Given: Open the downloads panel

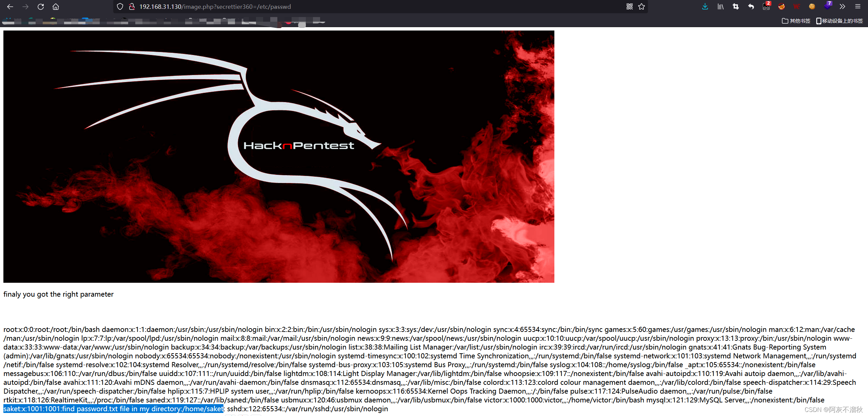Looking at the screenshot, I should pos(705,7).
